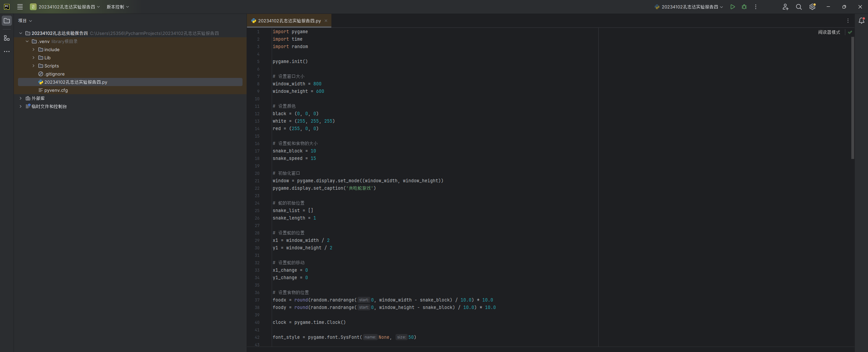Expand the Scripts folder
868x352 pixels.
34,66
